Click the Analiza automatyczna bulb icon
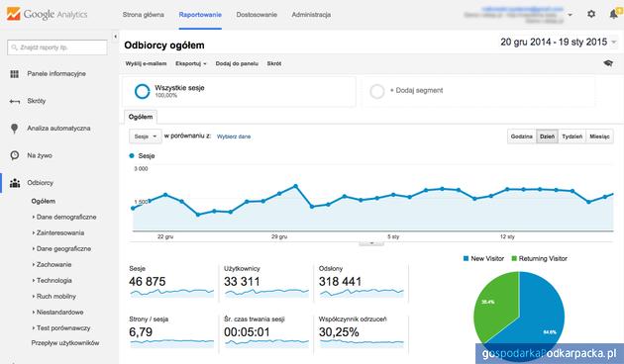Viewport: 624px width, 364px height. 15,129
